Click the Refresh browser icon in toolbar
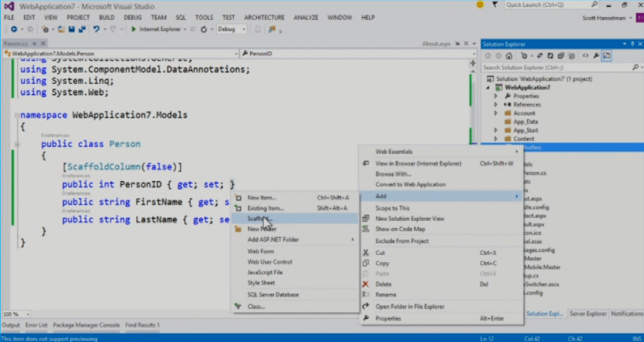644x342 pixels. pos(204,29)
